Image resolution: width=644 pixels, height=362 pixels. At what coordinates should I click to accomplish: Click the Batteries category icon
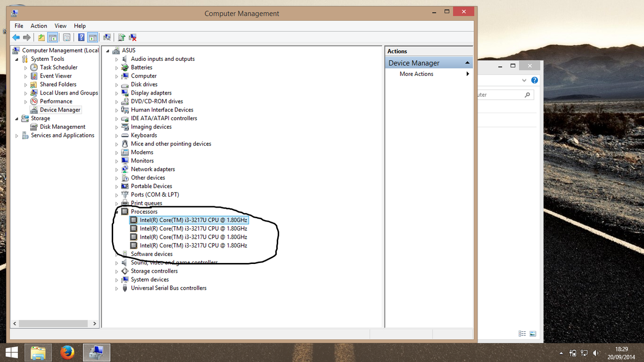point(125,67)
